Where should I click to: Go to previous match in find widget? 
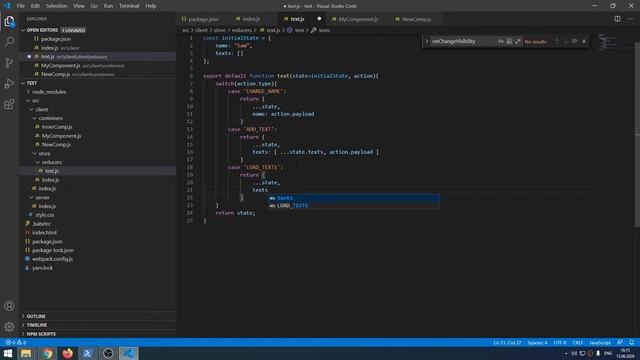556,41
